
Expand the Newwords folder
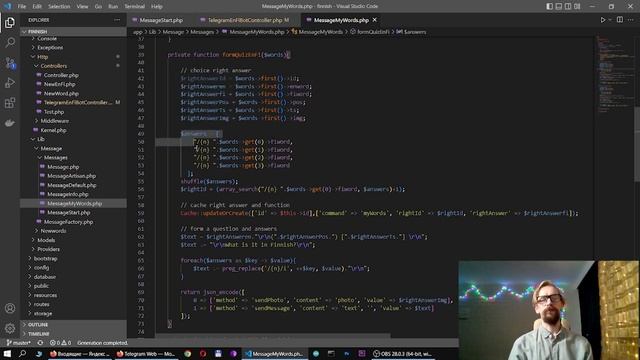click(73, 231)
